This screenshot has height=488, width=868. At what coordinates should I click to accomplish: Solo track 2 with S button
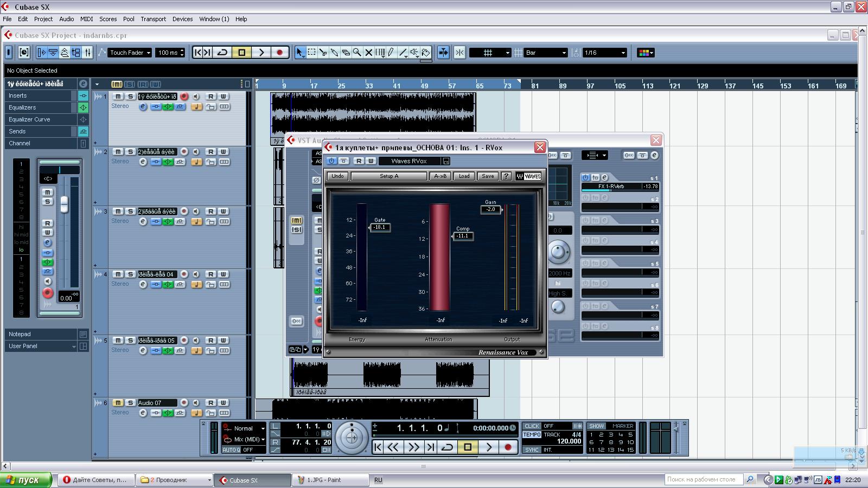point(130,152)
